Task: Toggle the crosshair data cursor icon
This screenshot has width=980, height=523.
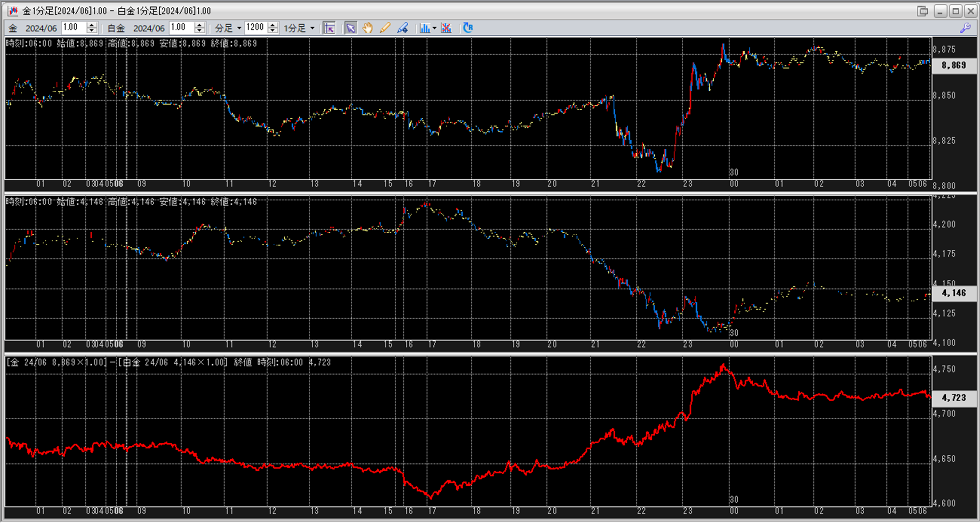Action: (x=329, y=28)
